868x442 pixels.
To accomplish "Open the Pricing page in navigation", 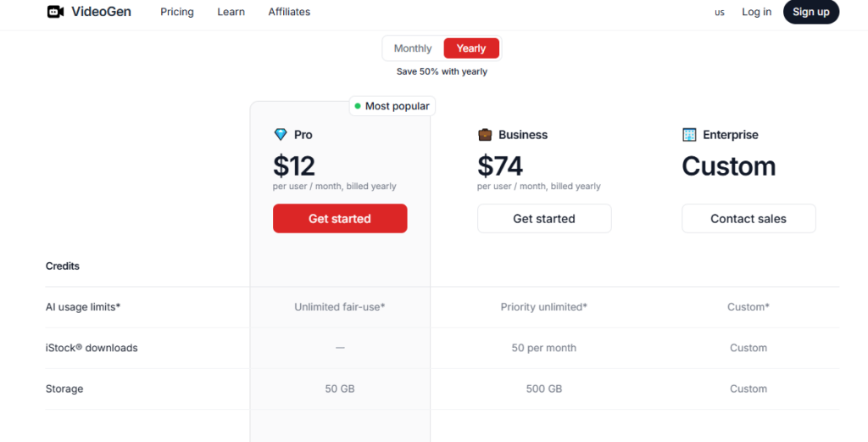I will point(177,12).
